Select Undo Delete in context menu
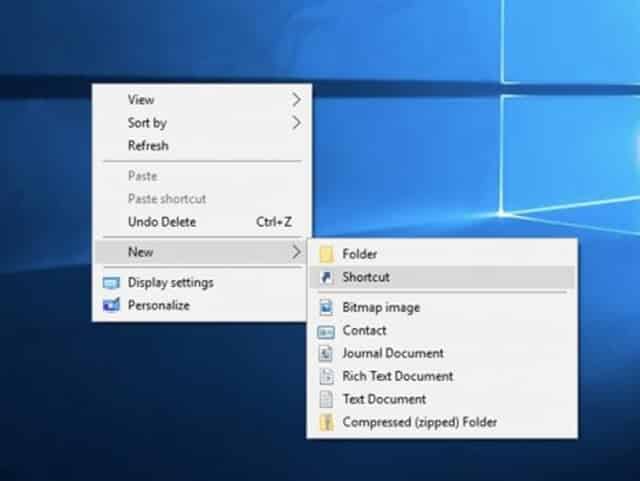Viewport: 640px width, 481px height. 162,222
